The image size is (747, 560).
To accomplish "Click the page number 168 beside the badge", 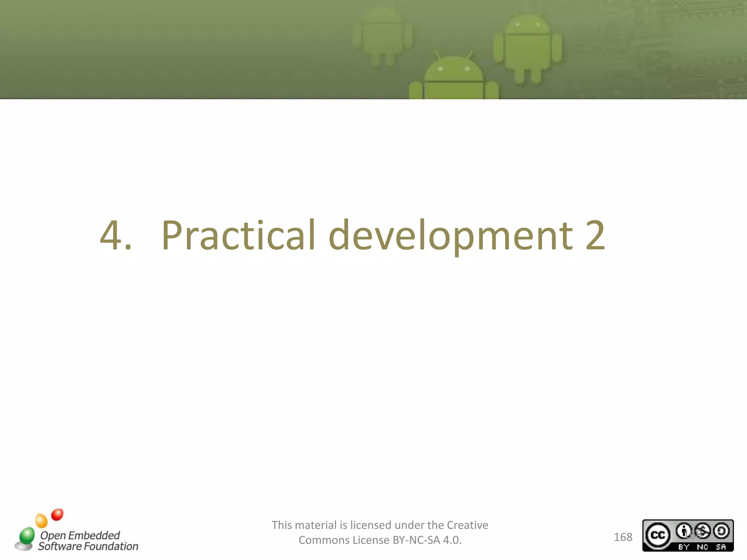I will coord(623,537).
